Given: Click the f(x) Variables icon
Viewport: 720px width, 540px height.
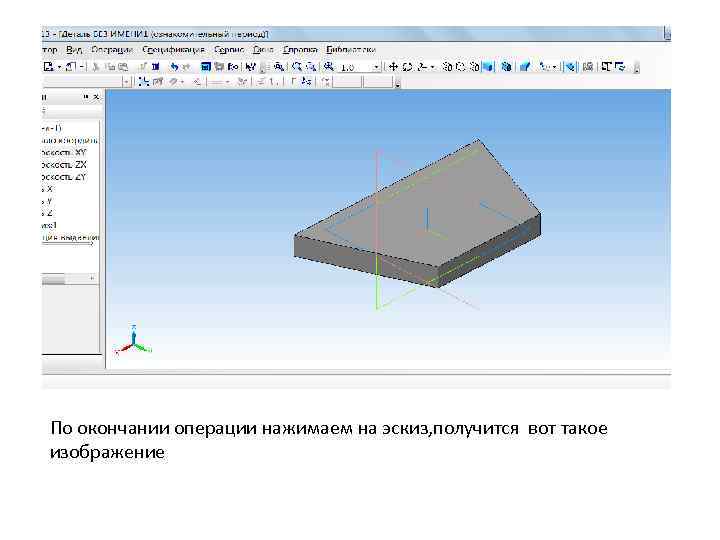Looking at the screenshot, I should coord(233,67).
